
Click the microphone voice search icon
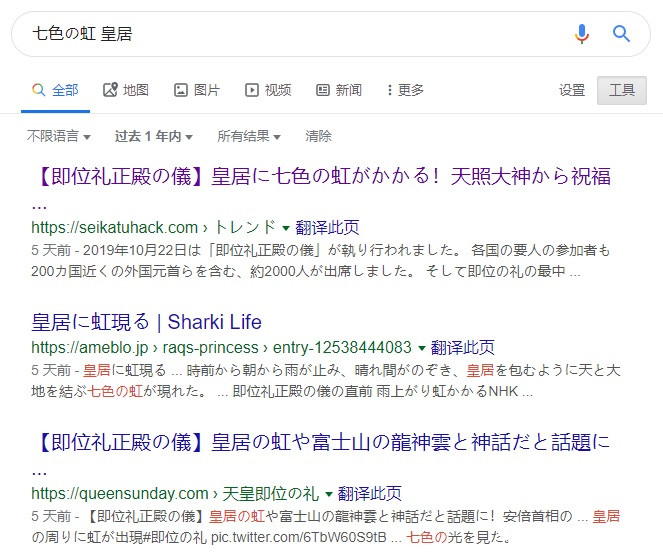click(582, 34)
